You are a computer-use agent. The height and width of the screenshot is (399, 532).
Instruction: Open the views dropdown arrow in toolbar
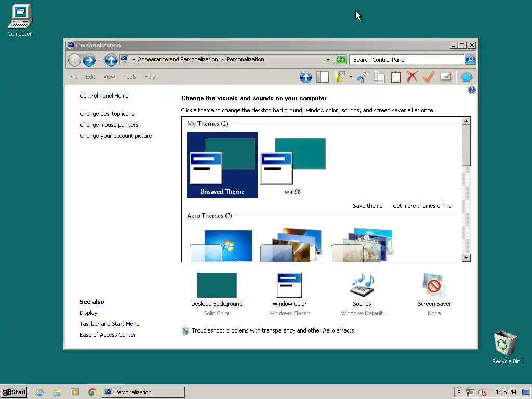[x=351, y=77]
